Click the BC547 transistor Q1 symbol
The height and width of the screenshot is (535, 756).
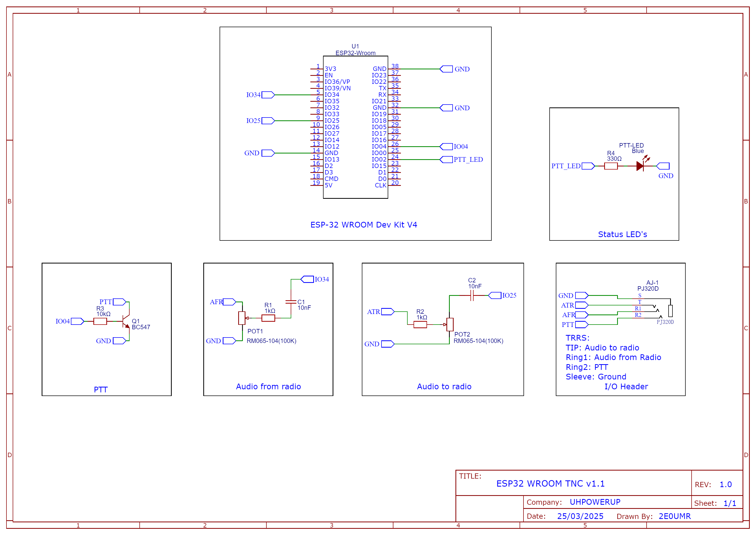(x=126, y=321)
